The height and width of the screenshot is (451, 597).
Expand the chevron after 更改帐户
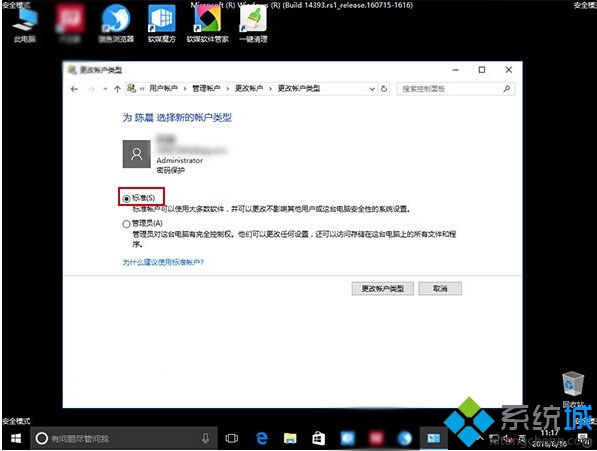(x=270, y=89)
